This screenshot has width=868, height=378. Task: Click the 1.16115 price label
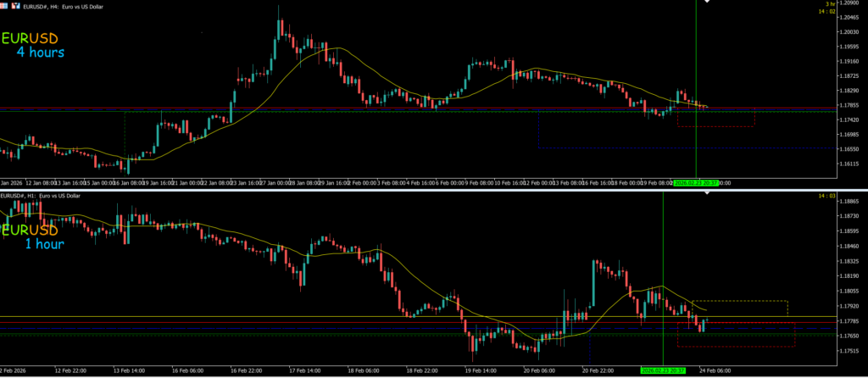click(849, 164)
